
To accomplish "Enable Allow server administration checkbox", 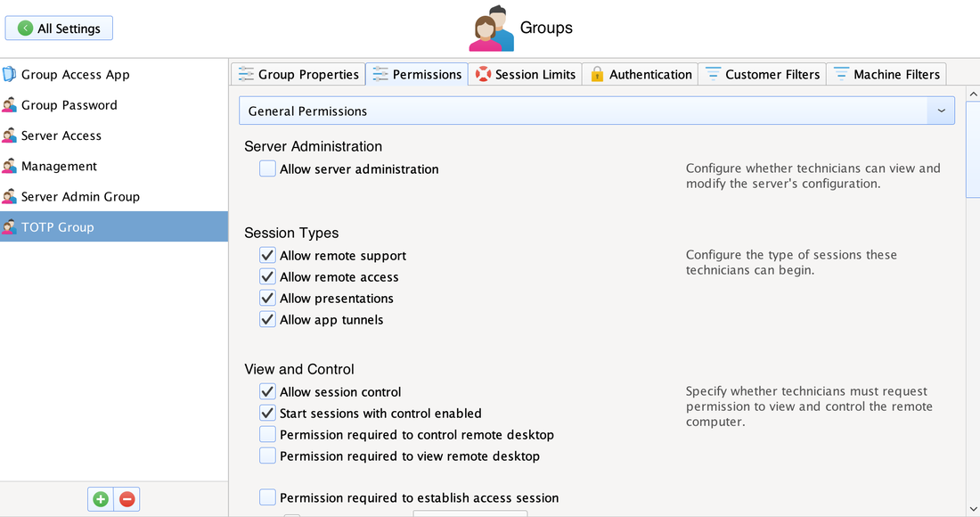I will coord(267,168).
